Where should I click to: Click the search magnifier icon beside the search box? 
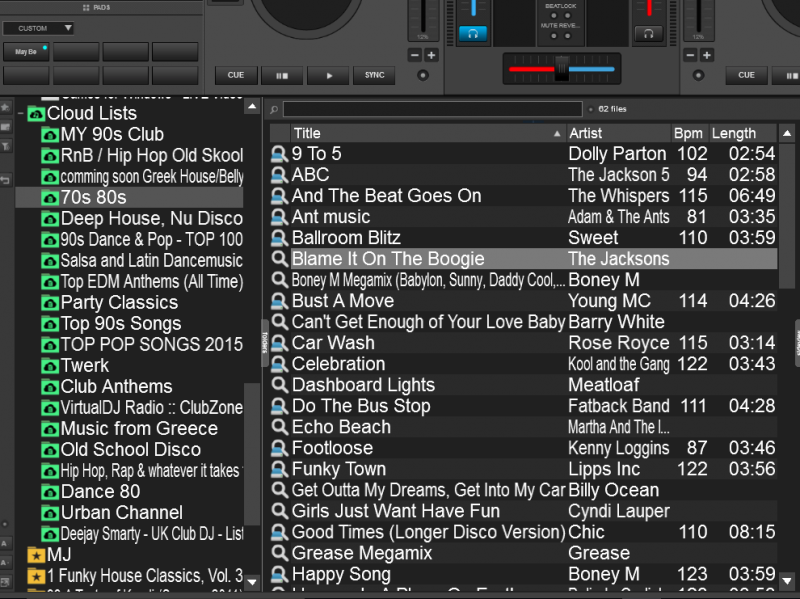274,109
